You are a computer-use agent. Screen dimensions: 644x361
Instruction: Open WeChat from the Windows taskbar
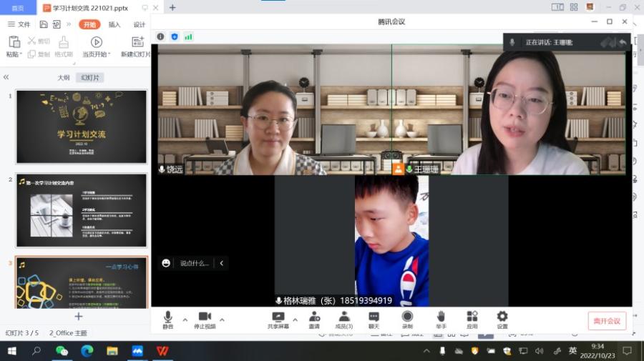coord(62,351)
